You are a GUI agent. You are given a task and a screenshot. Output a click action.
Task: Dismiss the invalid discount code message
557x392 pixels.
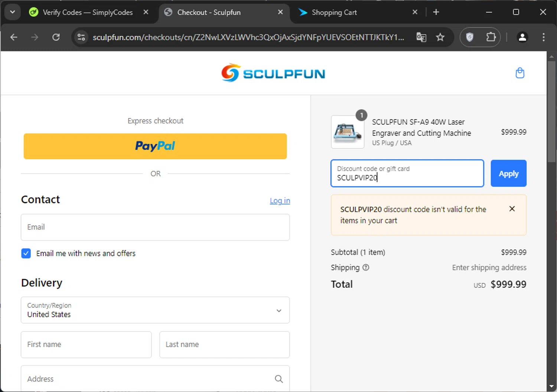pos(512,209)
